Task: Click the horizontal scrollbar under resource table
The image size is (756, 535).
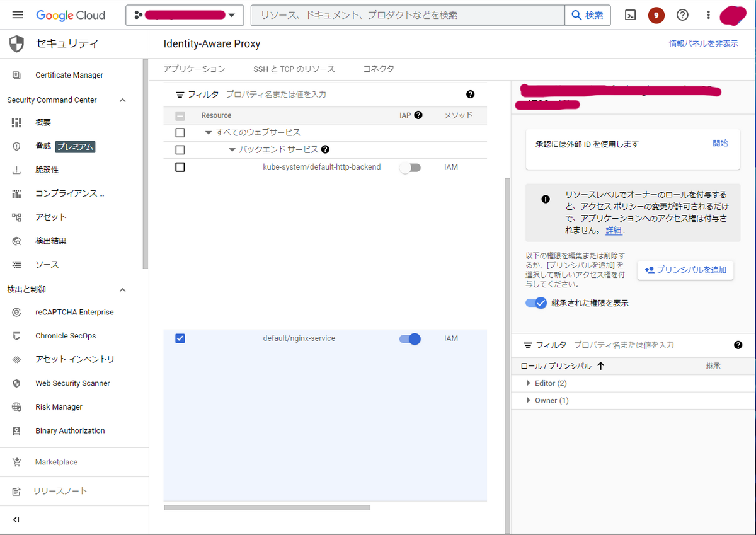Action: tap(266, 507)
